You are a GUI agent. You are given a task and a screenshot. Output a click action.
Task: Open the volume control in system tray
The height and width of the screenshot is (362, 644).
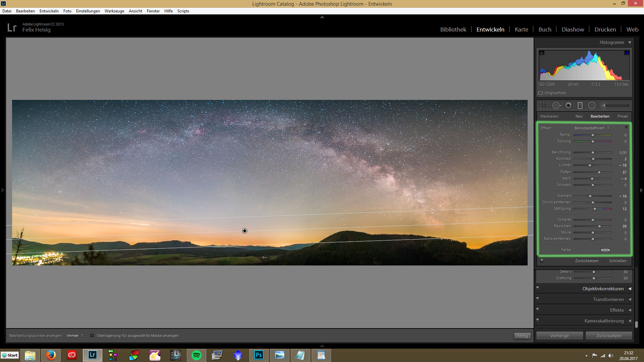611,356
